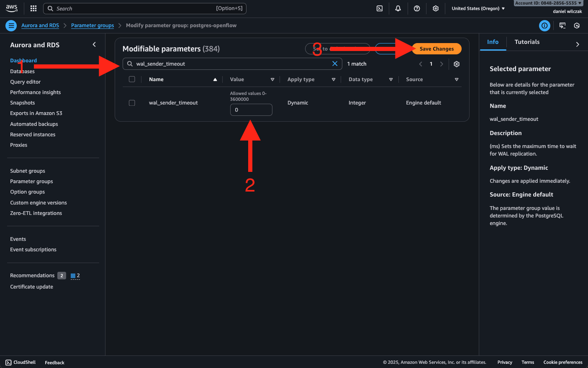Collapse the Aurora and RDS sidebar
This screenshot has width=588, height=368.
click(94, 45)
